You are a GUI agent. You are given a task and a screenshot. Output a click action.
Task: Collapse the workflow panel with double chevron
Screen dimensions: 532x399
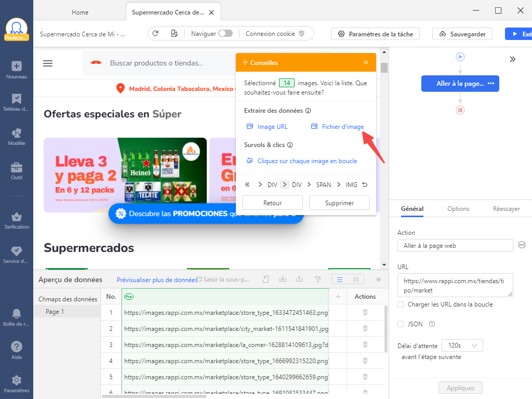[512, 59]
